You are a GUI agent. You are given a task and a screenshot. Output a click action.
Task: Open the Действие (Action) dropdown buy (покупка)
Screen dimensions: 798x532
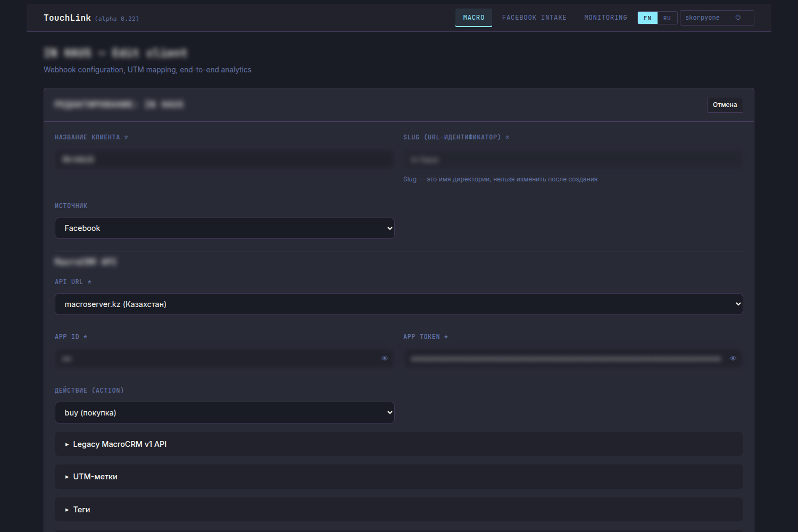pos(225,413)
